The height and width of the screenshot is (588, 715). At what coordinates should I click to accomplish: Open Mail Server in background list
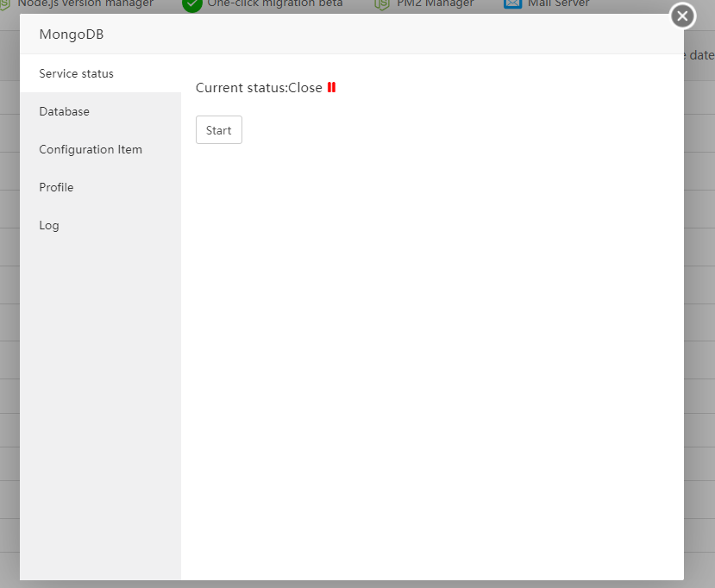[559, 4]
